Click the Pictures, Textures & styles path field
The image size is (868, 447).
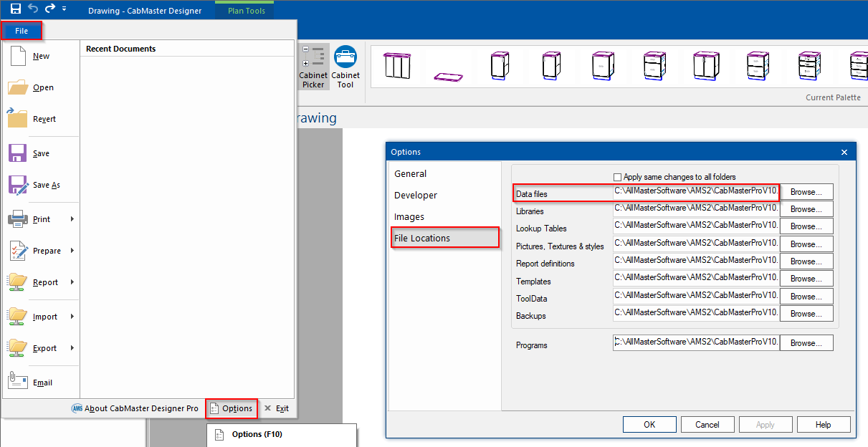pos(696,244)
